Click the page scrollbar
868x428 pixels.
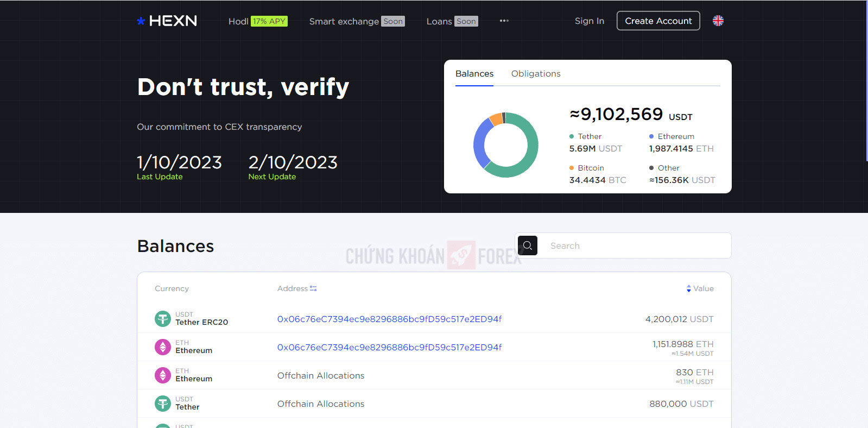coord(866,81)
